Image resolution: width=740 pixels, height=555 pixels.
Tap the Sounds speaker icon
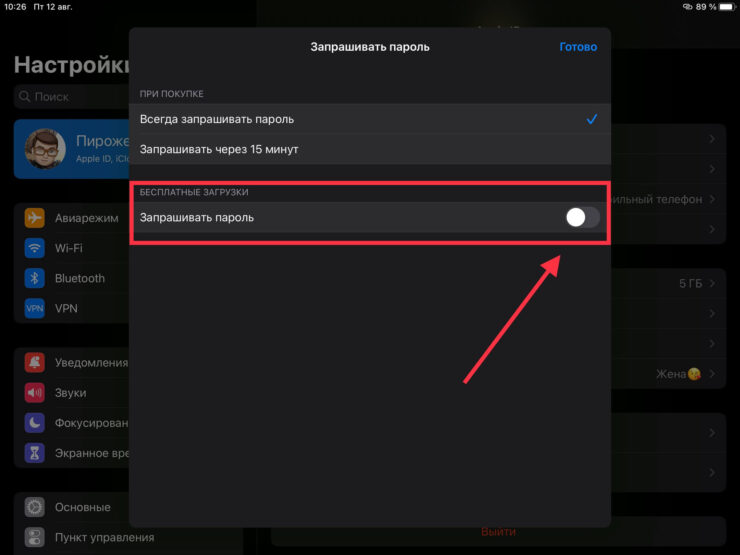point(35,393)
